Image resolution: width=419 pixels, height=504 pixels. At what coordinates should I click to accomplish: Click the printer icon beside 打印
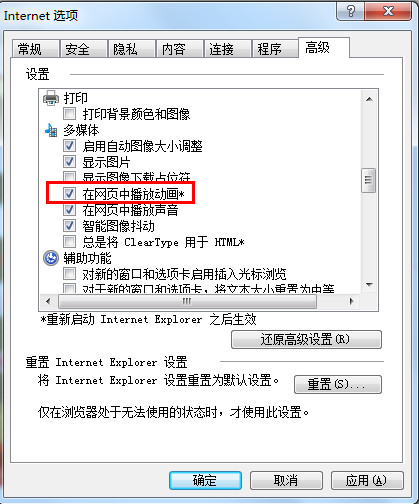click(x=51, y=98)
